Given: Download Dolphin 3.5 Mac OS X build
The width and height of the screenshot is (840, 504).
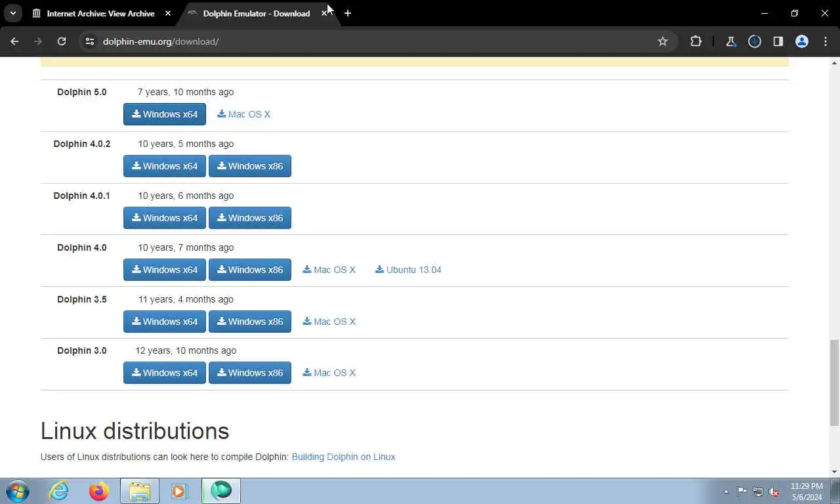Looking at the screenshot, I should click(x=329, y=322).
